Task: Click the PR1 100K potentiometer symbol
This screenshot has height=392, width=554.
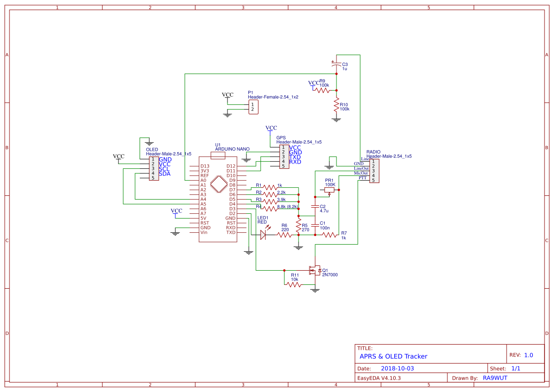Action: pyautogui.click(x=329, y=189)
